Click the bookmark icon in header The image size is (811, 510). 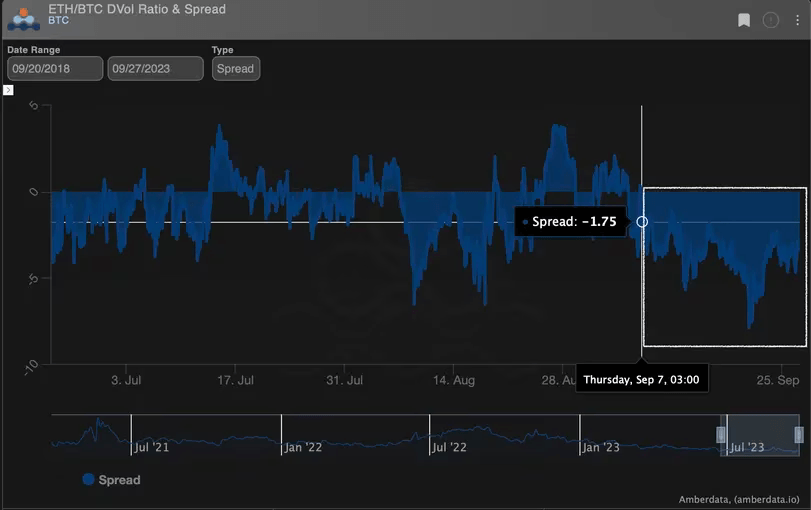[744, 20]
